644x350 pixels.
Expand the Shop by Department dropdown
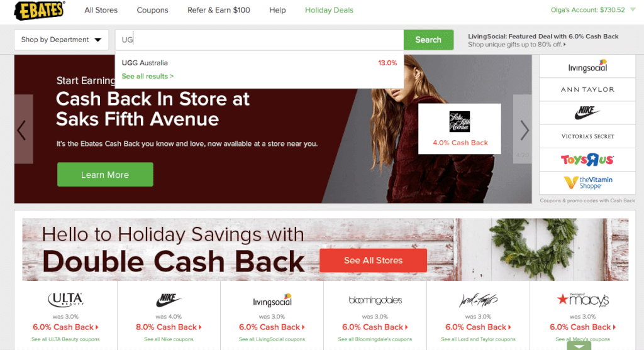[x=61, y=40]
